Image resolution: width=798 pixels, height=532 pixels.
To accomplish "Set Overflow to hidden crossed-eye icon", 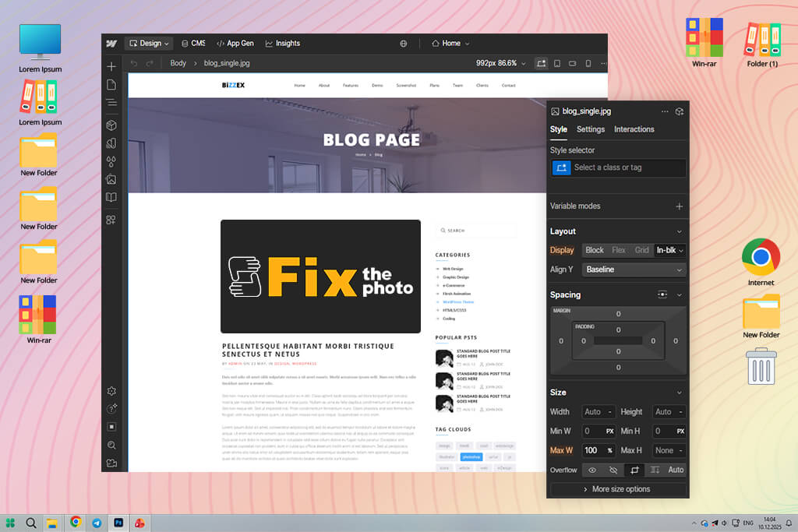I will [613, 470].
